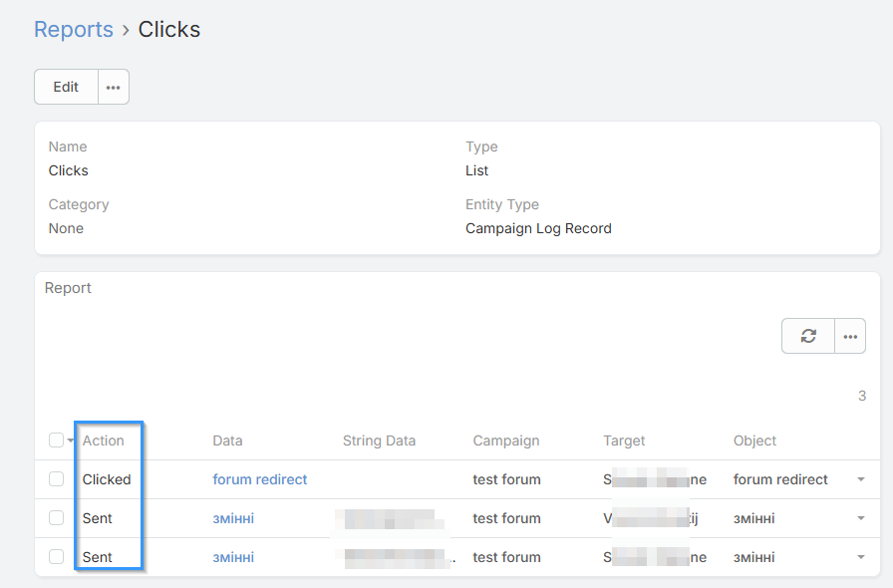Click the String Data column header
The width and height of the screenshot is (893, 588).
[379, 441]
